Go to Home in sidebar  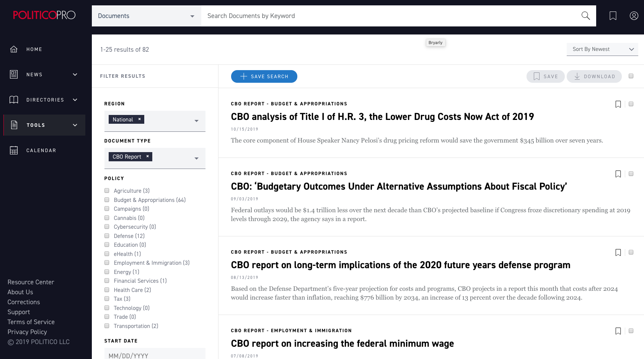coord(34,49)
